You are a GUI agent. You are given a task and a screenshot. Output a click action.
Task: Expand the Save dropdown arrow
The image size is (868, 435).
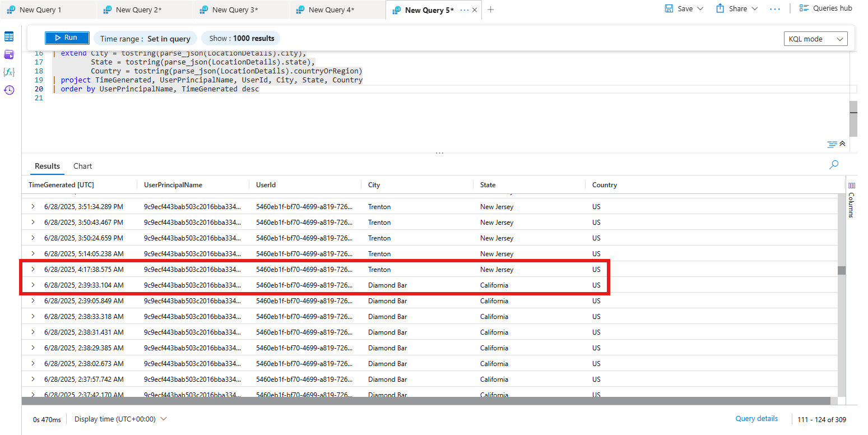pos(700,9)
